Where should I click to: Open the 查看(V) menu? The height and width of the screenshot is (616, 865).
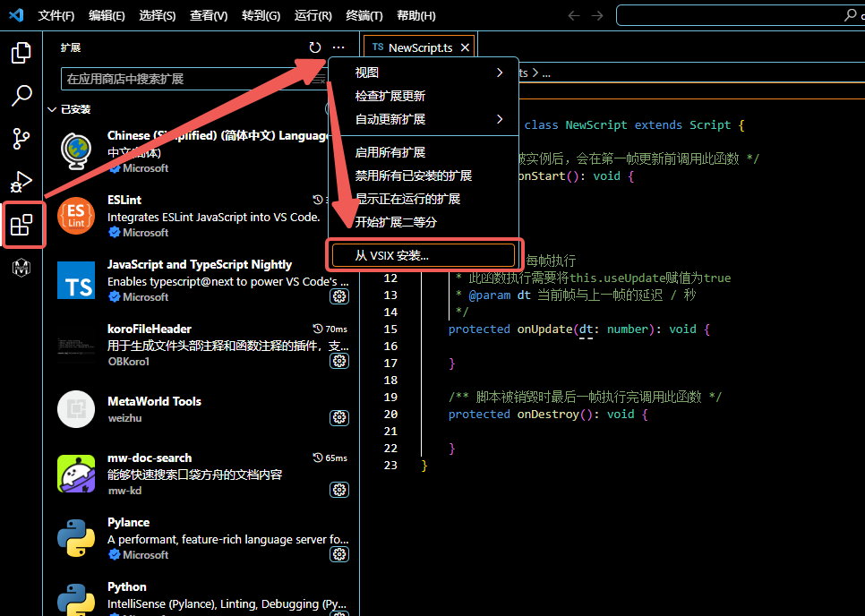tap(209, 15)
